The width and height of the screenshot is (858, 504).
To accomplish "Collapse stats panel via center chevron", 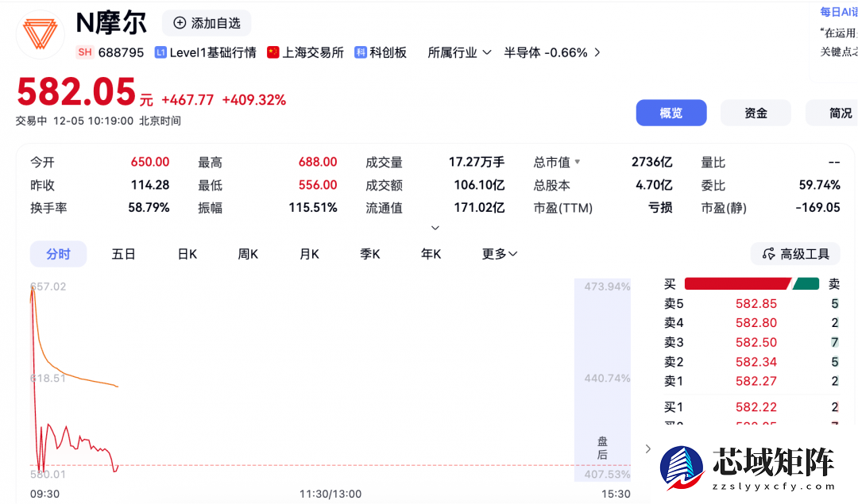I will [435, 227].
